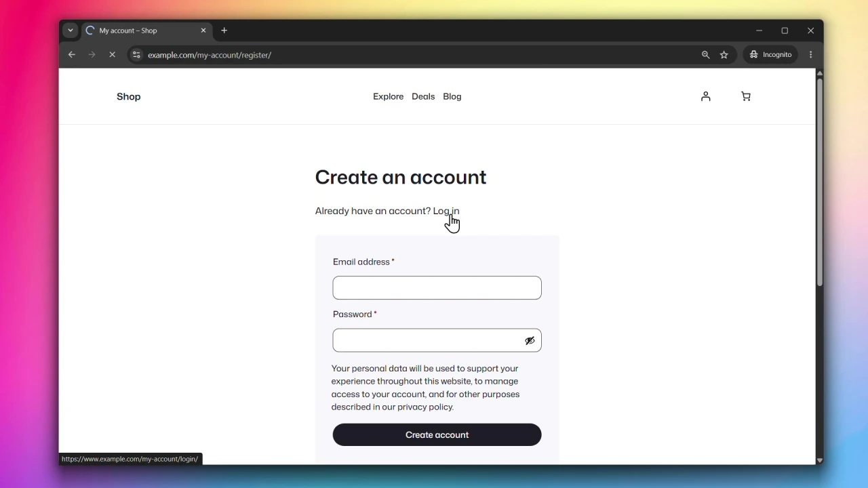868x488 pixels.
Task: Open the Blog menu item
Action: (x=452, y=97)
